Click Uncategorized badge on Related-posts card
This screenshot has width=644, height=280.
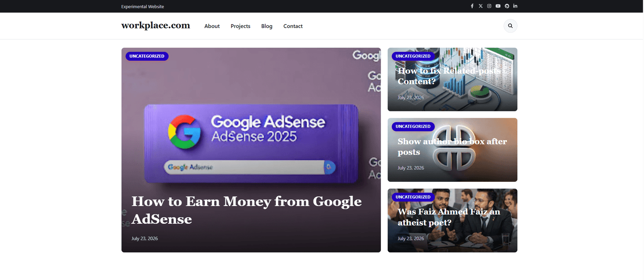pos(413,56)
